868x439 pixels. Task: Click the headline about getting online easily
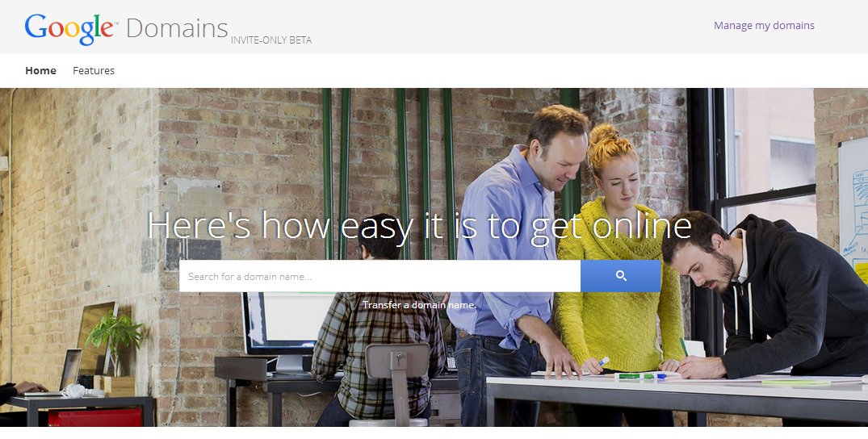click(420, 227)
